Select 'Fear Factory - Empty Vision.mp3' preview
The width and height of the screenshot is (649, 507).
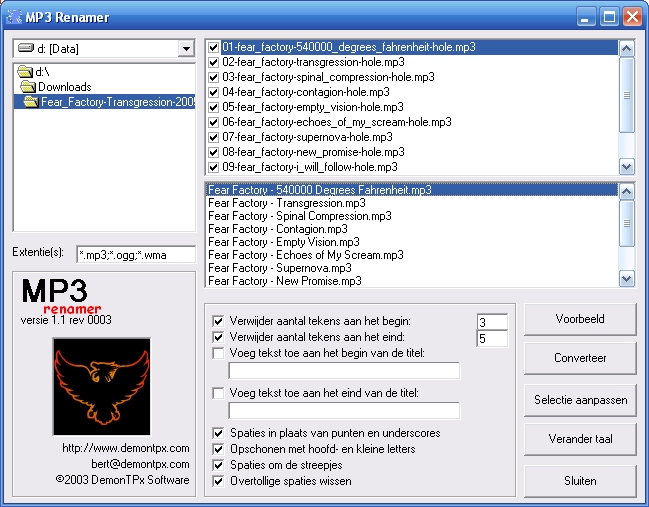[412, 242]
